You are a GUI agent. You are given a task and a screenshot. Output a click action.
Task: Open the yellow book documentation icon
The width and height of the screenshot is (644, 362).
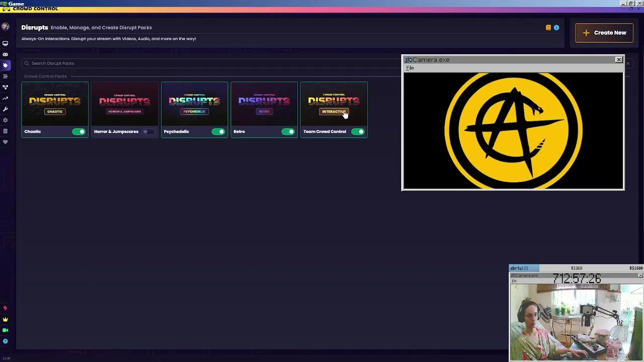click(x=548, y=28)
